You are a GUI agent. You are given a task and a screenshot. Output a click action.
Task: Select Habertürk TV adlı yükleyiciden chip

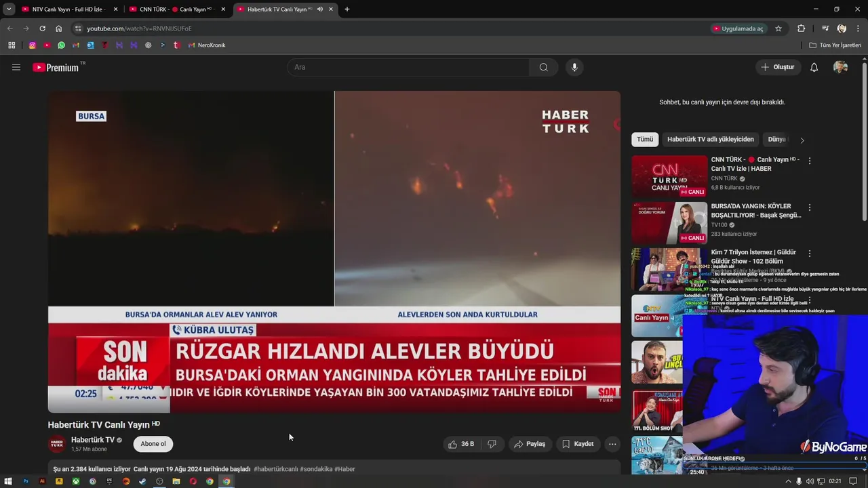click(710, 139)
